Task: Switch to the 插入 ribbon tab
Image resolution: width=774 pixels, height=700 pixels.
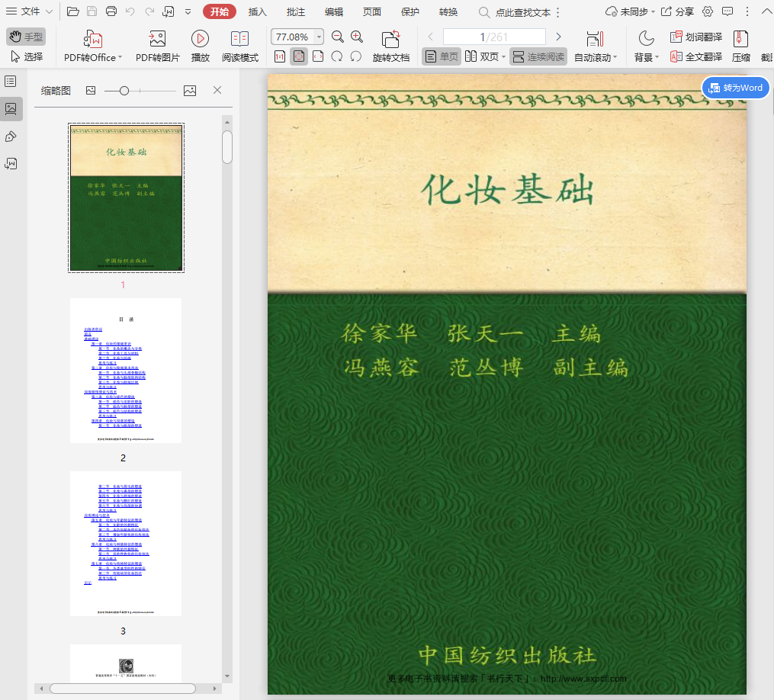Action: click(x=258, y=12)
